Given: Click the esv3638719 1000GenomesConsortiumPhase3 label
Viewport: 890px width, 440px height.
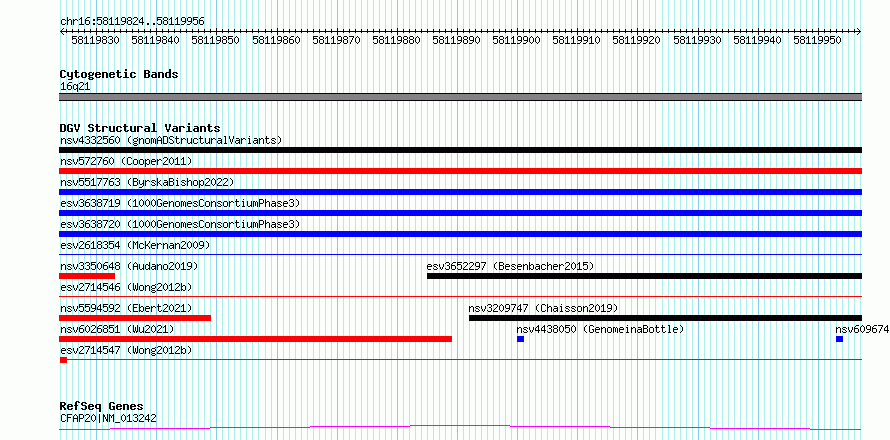Looking at the screenshot, I should (x=180, y=203).
